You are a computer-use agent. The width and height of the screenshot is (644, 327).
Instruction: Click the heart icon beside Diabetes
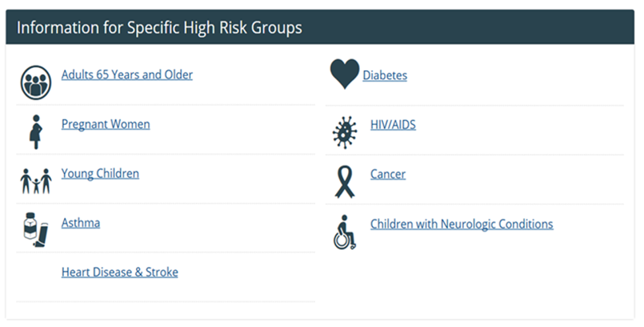(x=344, y=74)
